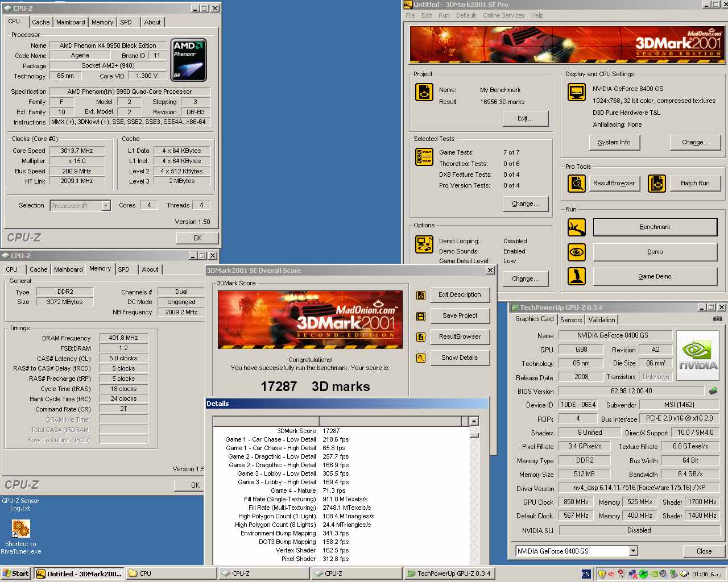Click the Options demo looping icon
728x582 pixels.
[424, 244]
